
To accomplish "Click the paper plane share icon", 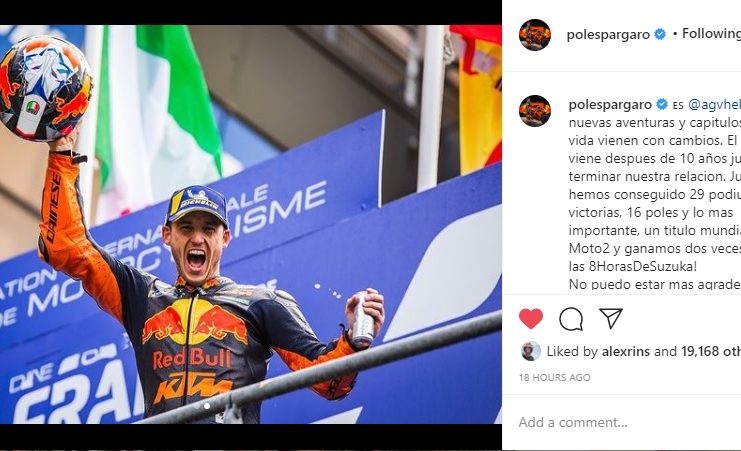I will pos(610,319).
